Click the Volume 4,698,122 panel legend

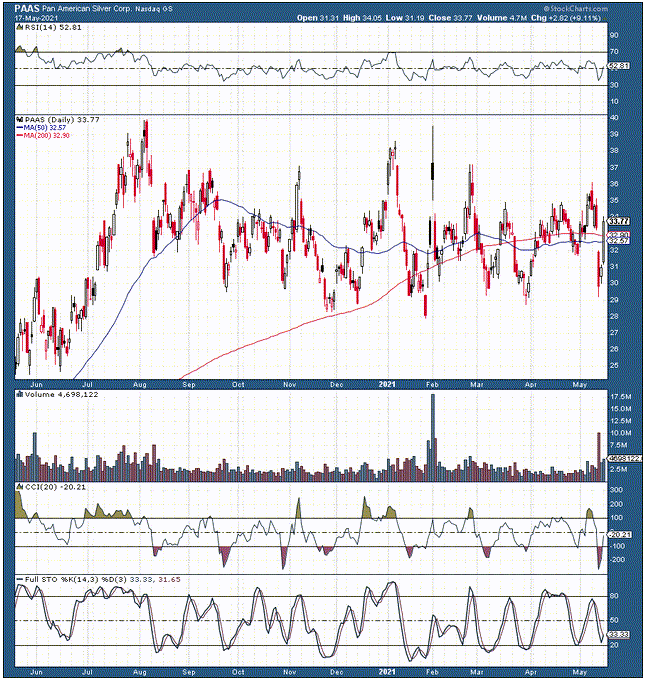pos(62,395)
